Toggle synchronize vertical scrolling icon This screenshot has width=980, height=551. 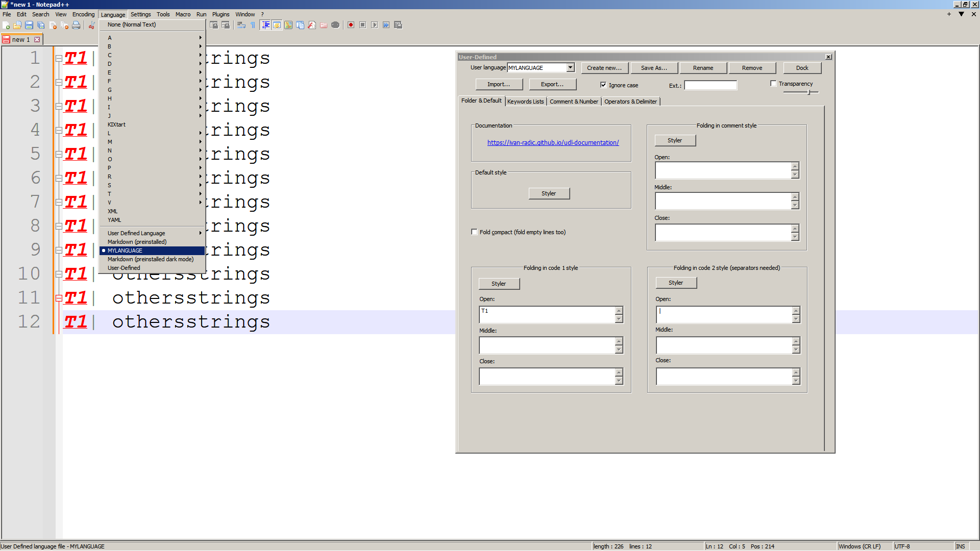214,25
